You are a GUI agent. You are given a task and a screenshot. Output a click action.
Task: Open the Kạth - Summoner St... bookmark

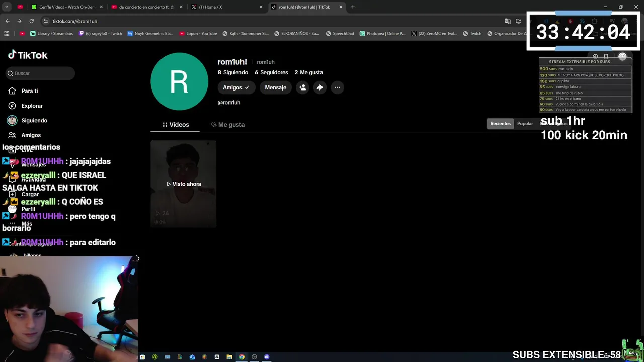pyautogui.click(x=245, y=34)
